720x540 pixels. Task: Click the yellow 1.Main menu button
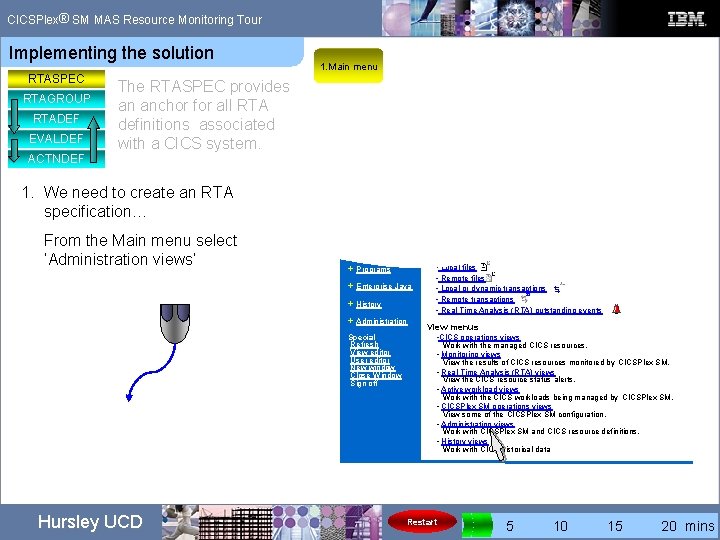[348, 66]
